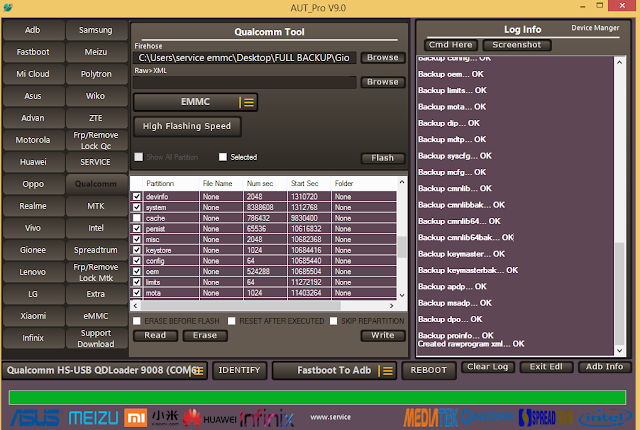This screenshot has width=640, height=430.
Task: Open the EMMC dropdown list icon
Action: coord(247,102)
